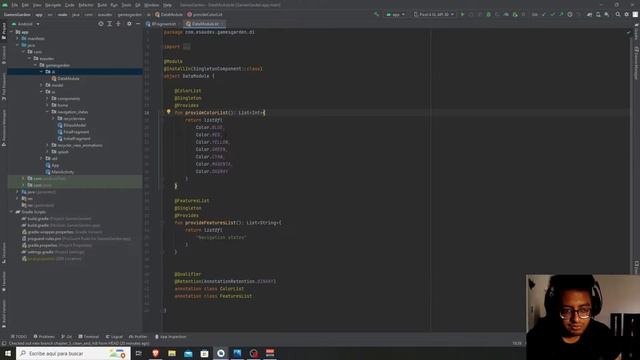640x360 pixels.
Task: Open the Refactor menu
Action: [x=86, y=5]
